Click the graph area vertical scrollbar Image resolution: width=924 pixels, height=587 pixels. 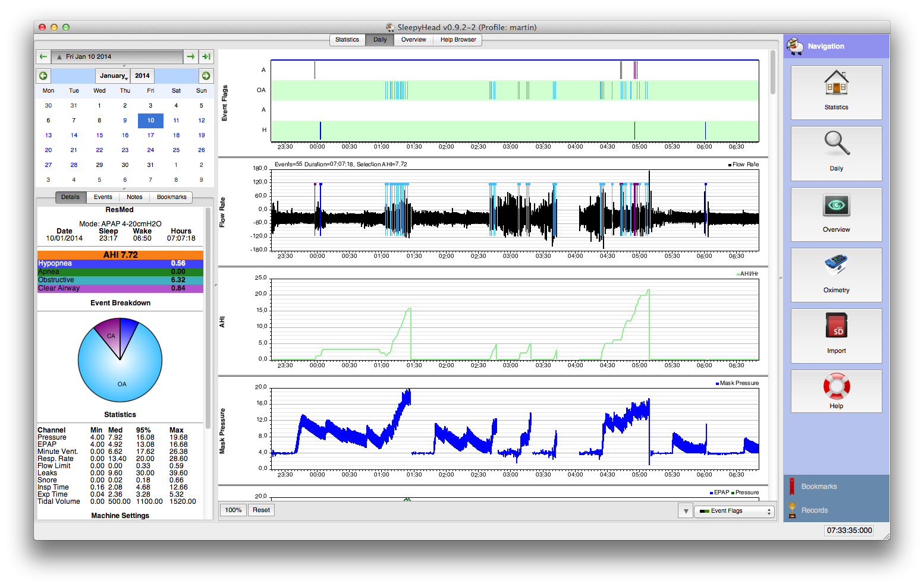[772, 72]
